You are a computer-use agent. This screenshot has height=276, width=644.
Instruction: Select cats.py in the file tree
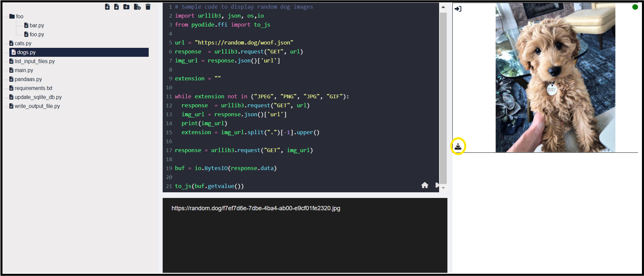coord(23,44)
